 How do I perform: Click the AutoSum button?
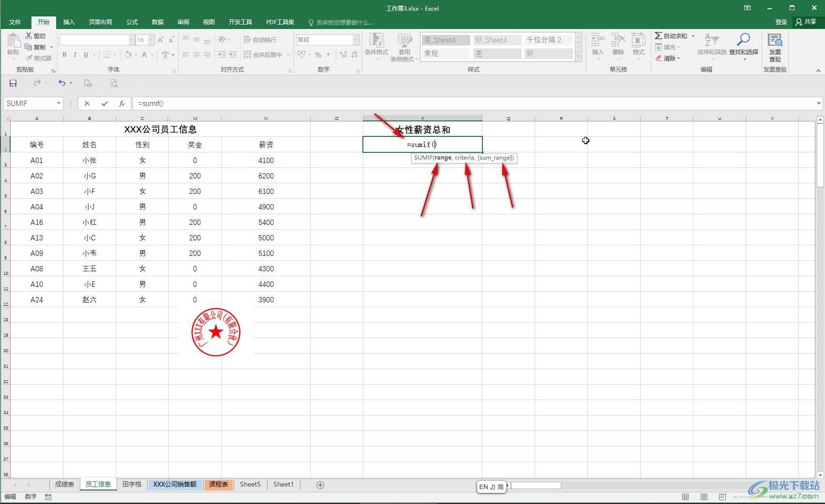coord(671,36)
